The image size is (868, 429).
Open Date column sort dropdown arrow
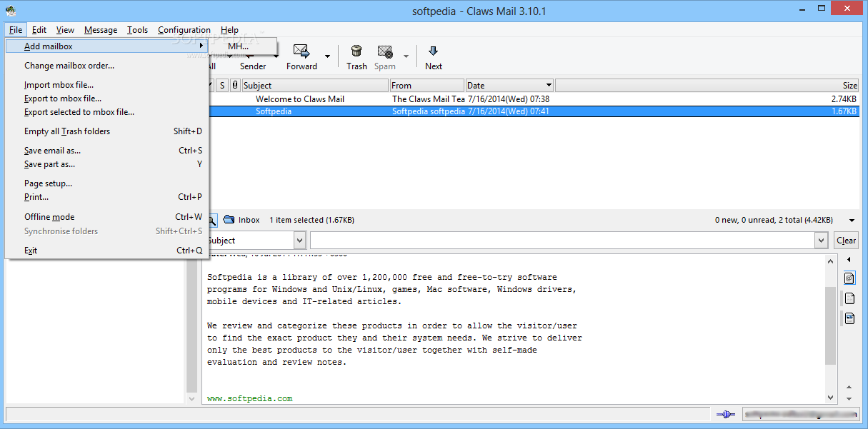(549, 86)
